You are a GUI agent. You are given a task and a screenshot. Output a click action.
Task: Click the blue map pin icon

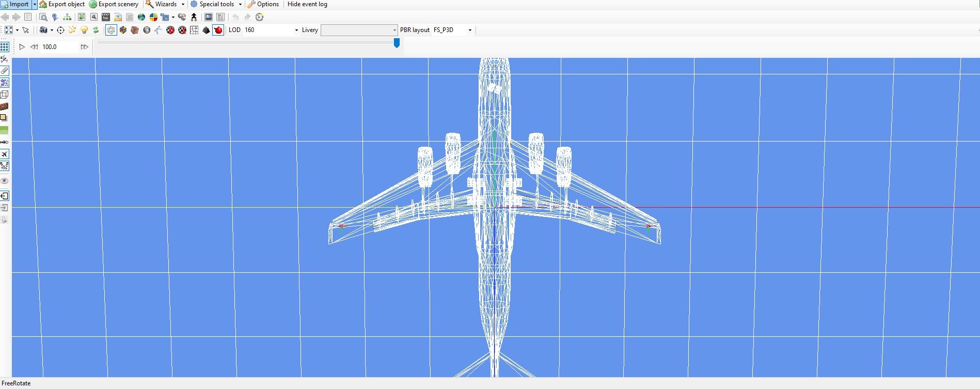click(x=55, y=17)
